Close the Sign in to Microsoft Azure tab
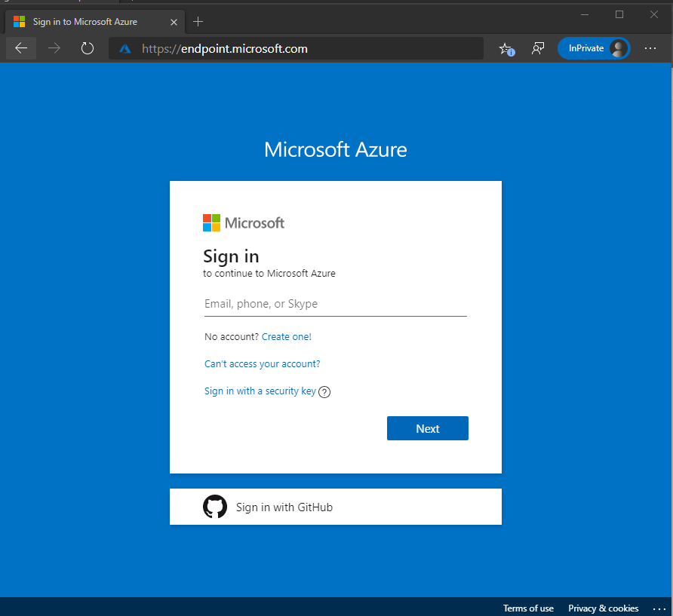The height and width of the screenshot is (616, 673). [x=174, y=22]
